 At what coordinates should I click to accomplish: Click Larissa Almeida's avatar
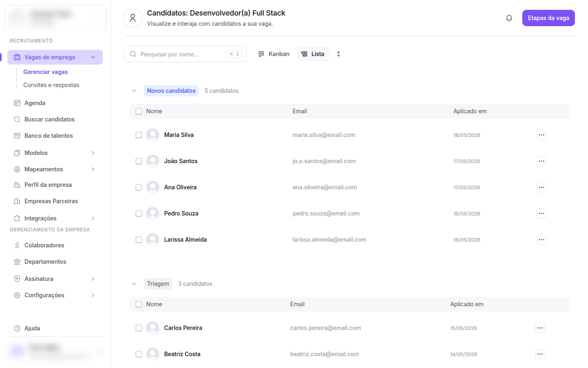pyautogui.click(x=153, y=240)
